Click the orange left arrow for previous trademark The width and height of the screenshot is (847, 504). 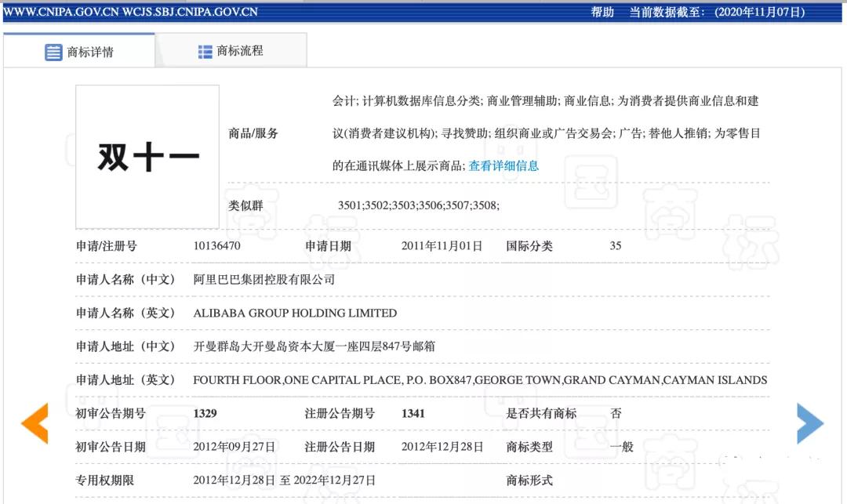tap(33, 424)
